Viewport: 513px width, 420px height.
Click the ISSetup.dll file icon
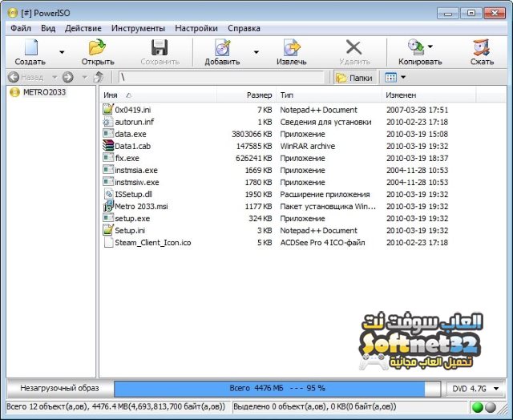(x=108, y=194)
